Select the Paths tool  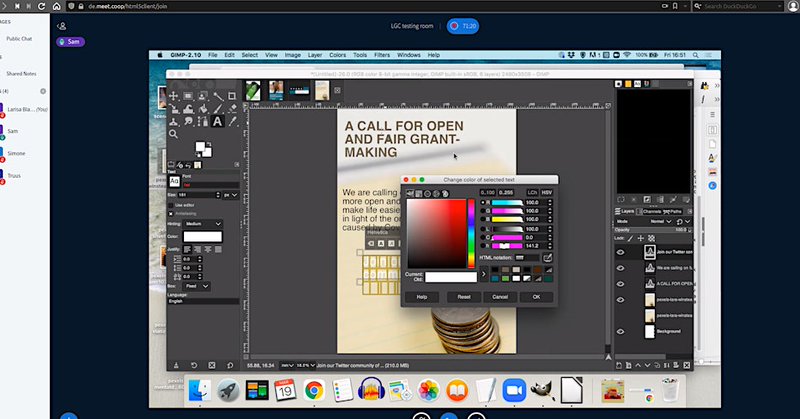point(203,121)
